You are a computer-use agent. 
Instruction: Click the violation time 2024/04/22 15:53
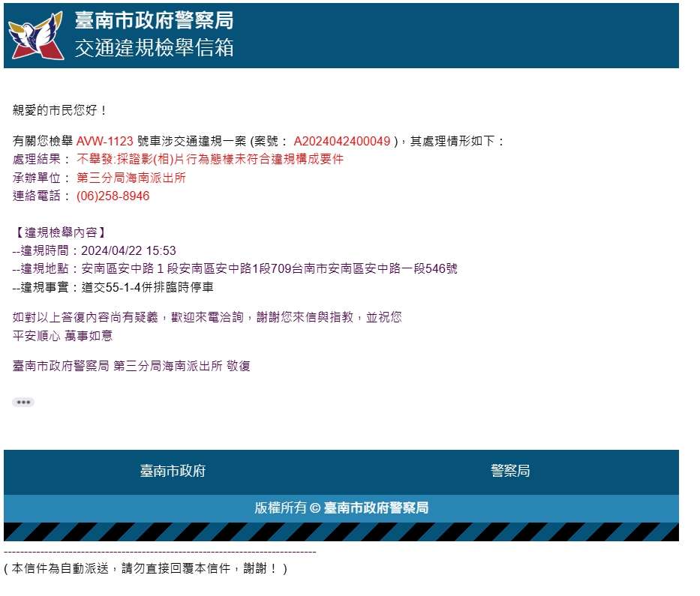[128, 250]
